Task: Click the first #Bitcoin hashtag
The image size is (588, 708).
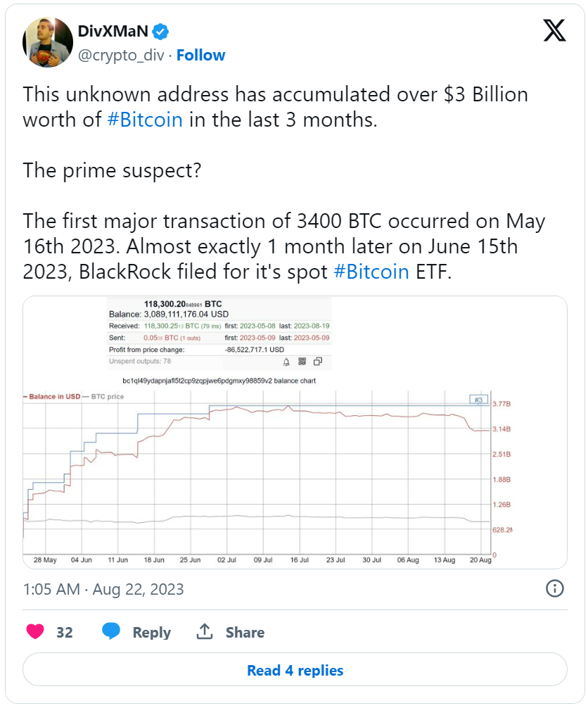Action: coord(146,120)
